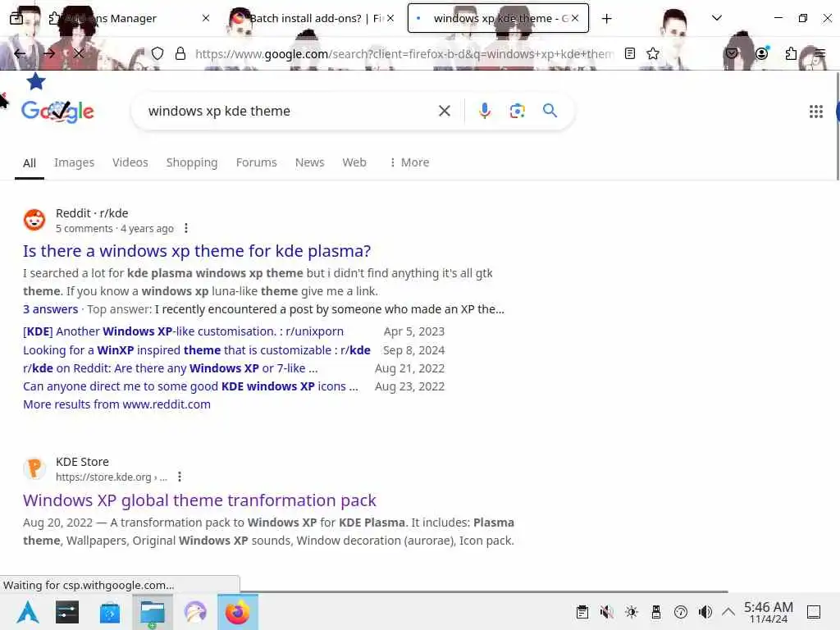840x630 pixels.
Task: Open the removable devices tray icon
Action: 655,612
